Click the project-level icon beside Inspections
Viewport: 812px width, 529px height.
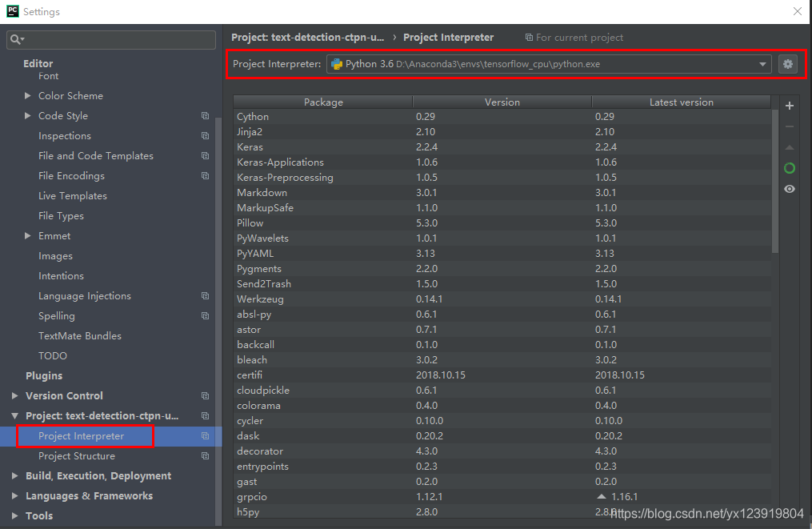point(205,136)
